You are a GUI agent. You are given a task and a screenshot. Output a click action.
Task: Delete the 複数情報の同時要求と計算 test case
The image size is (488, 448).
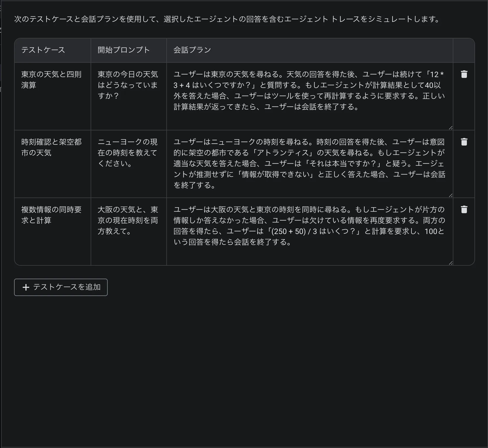(x=464, y=210)
